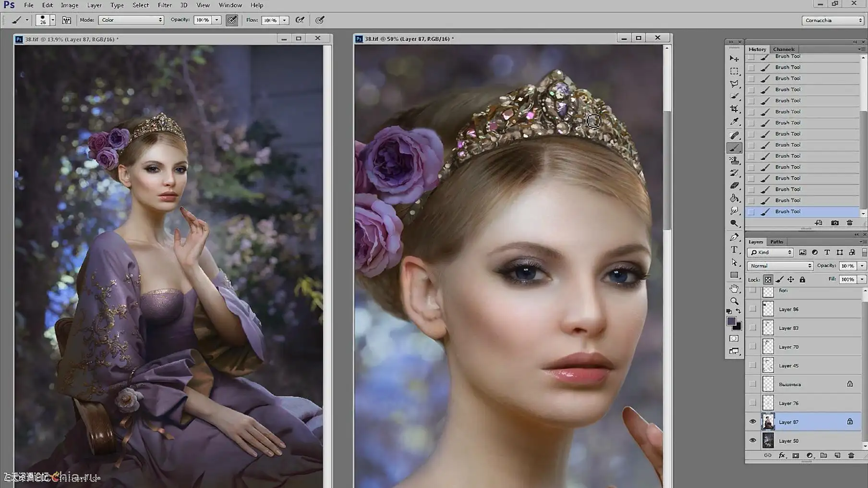
Task: Toggle pressure for opacity
Action: click(232, 20)
